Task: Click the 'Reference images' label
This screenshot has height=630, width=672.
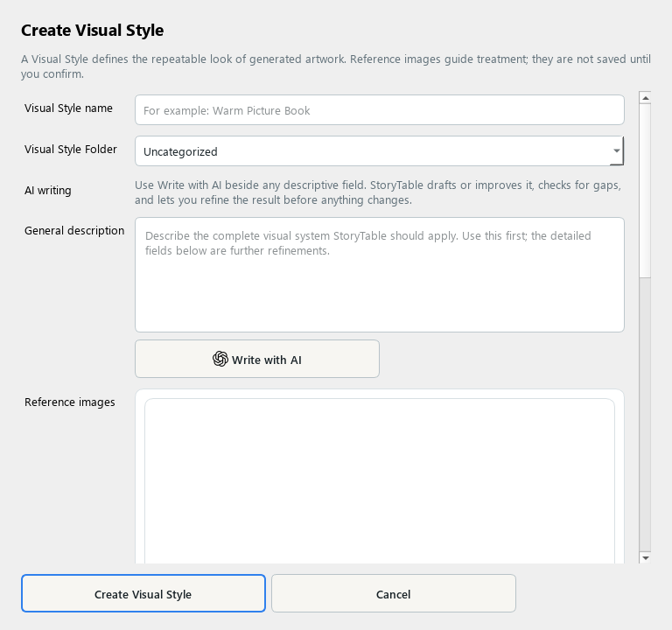Action: tap(70, 402)
